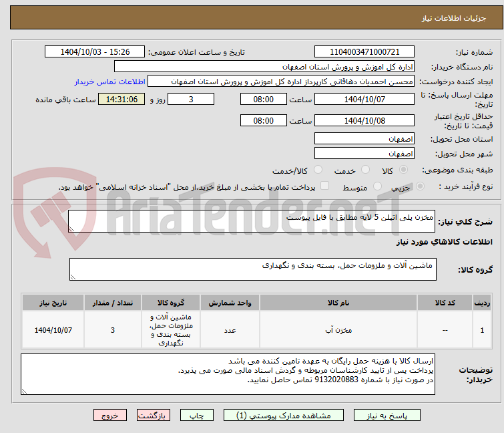This screenshot has width=504, height=433.
Task: Select the جزیی purchase type radio
Action: pyautogui.click(x=420, y=186)
